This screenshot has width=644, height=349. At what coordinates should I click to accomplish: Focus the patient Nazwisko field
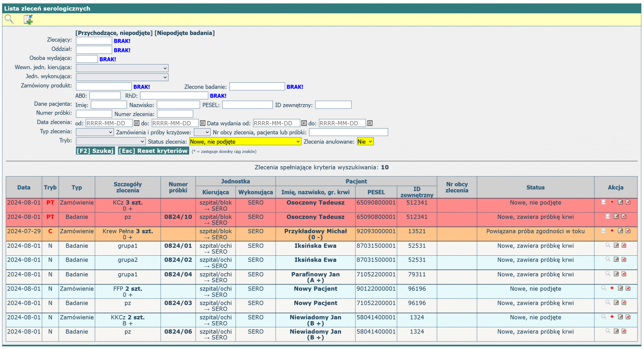(x=178, y=105)
